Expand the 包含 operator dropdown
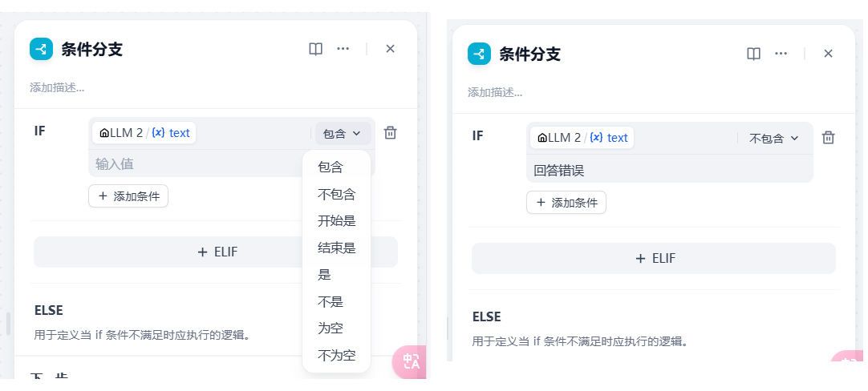Screen dimensions: 868x391 point(343,134)
